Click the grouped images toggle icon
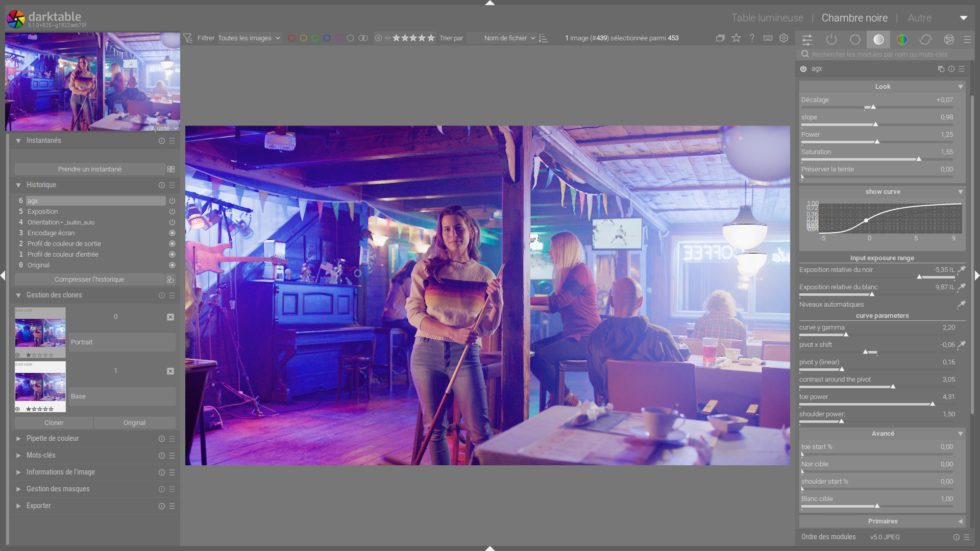 [720, 38]
